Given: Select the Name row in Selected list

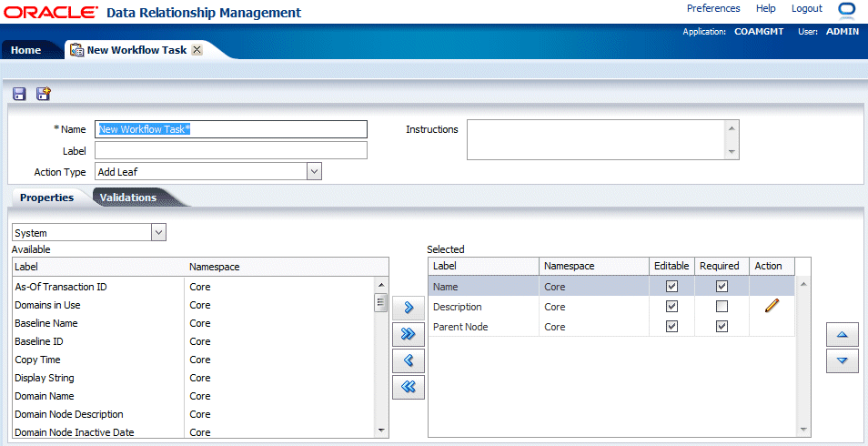Looking at the screenshot, I should point(611,287).
